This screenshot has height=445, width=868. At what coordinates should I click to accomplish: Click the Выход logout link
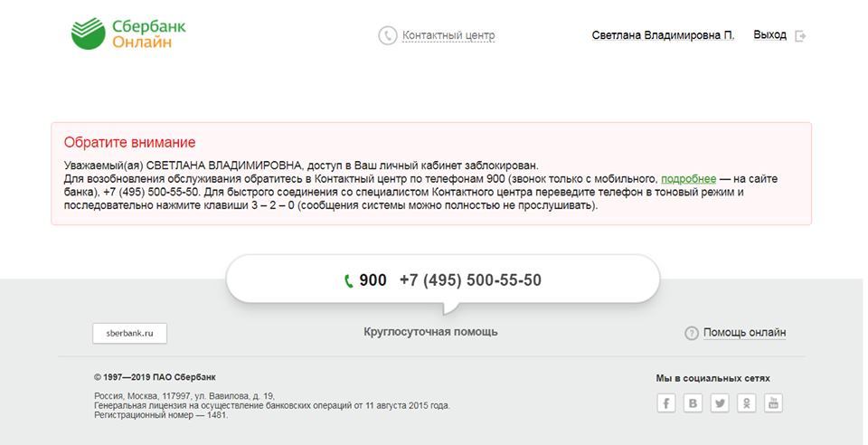click(769, 35)
